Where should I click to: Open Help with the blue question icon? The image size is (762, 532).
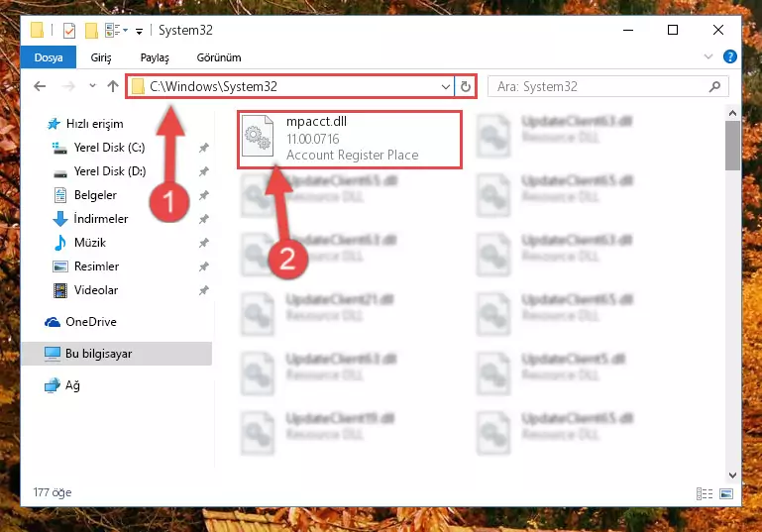pos(730,56)
